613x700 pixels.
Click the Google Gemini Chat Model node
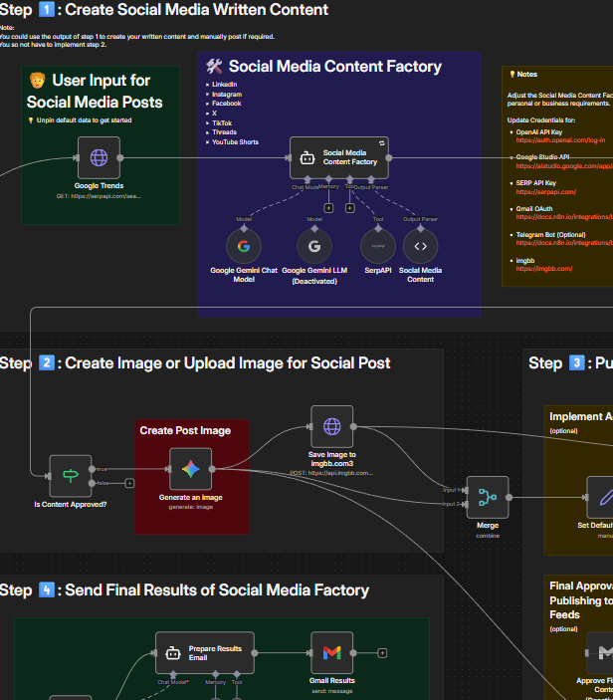[x=244, y=245]
